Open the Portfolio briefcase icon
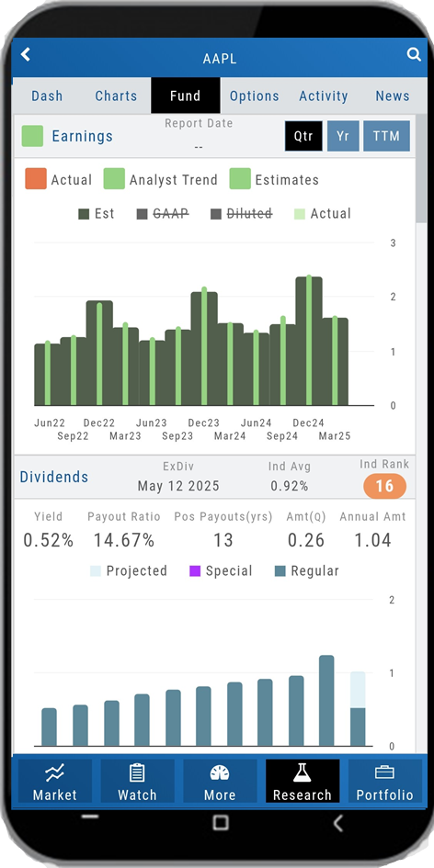The image size is (434, 868). pos(384,772)
